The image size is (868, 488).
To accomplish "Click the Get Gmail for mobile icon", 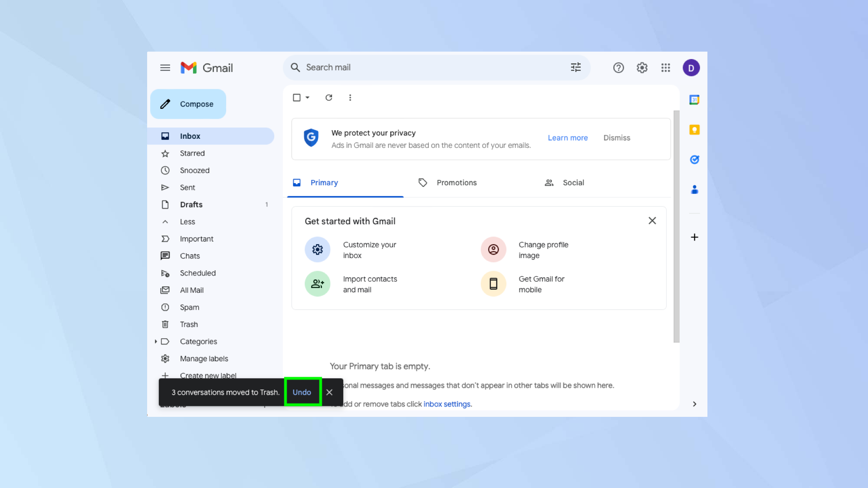I will point(493,284).
